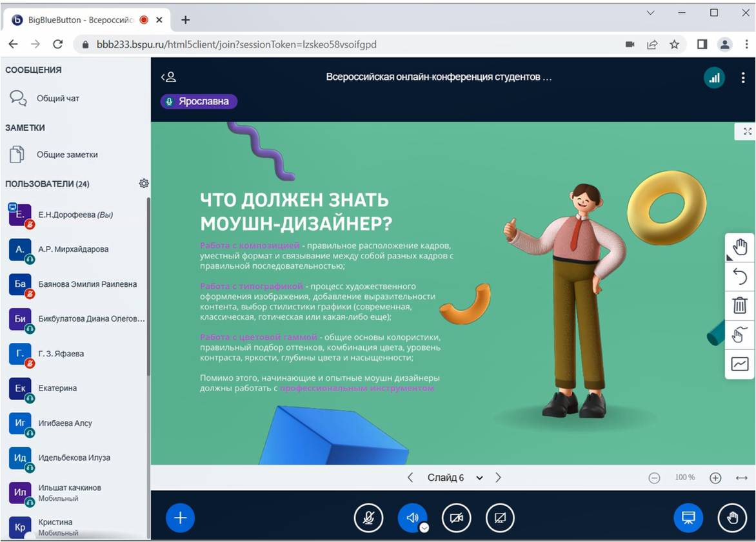The height and width of the screenshot is (542, 756).
Task: Open Общие заметки shared notes
Action: [x=67, y=155]
